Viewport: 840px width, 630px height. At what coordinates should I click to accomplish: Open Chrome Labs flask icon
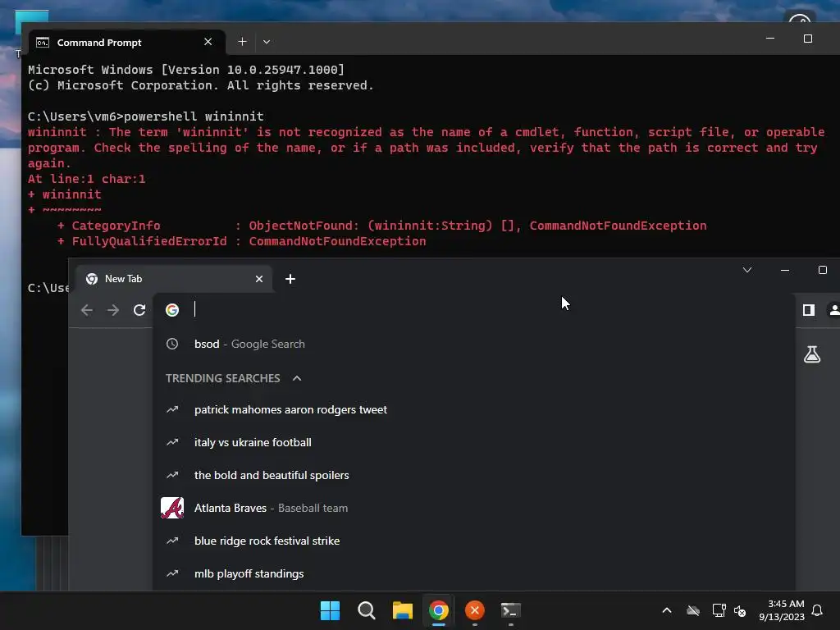(812, 354)
